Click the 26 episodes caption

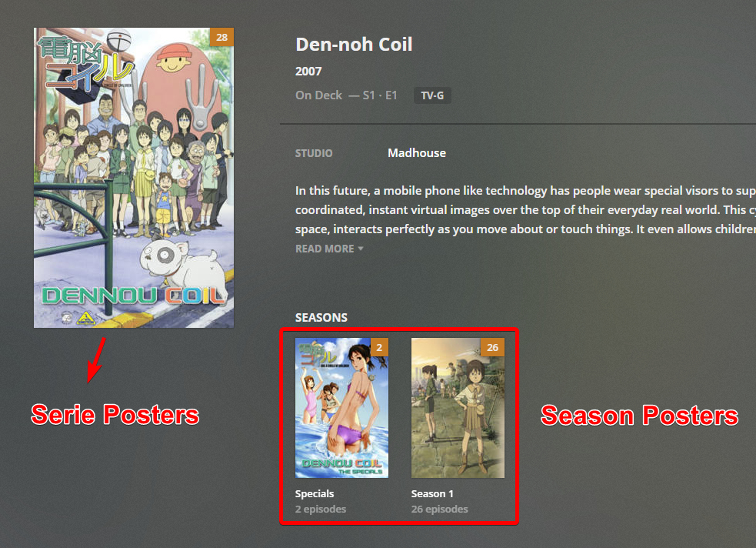[x=440, y=510]
